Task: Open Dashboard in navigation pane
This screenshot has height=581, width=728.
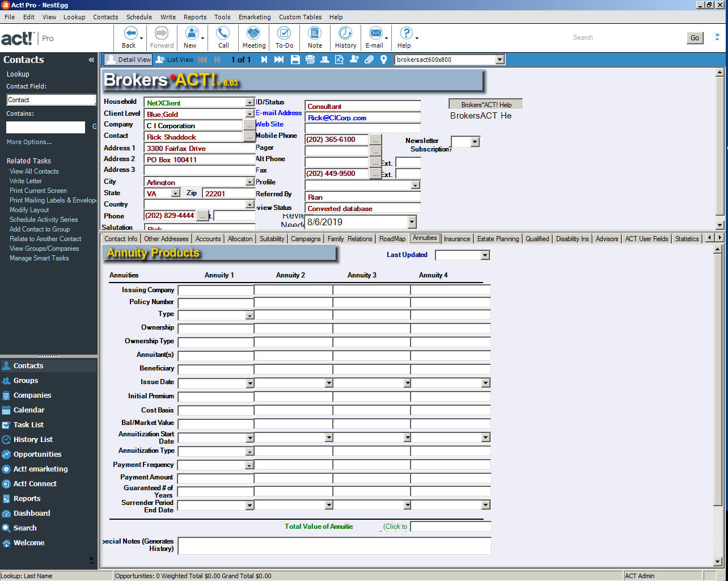Action: point(49,513)
